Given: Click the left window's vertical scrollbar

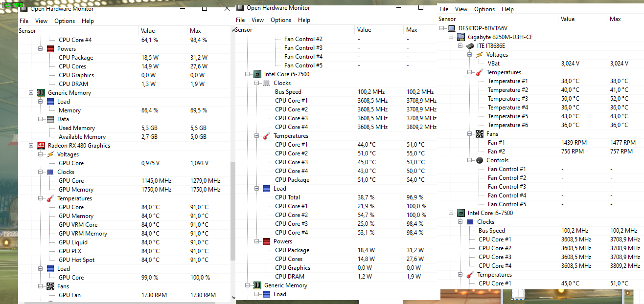Looking at the screenshot, I should pyautogui.click(x=232, y=210).
